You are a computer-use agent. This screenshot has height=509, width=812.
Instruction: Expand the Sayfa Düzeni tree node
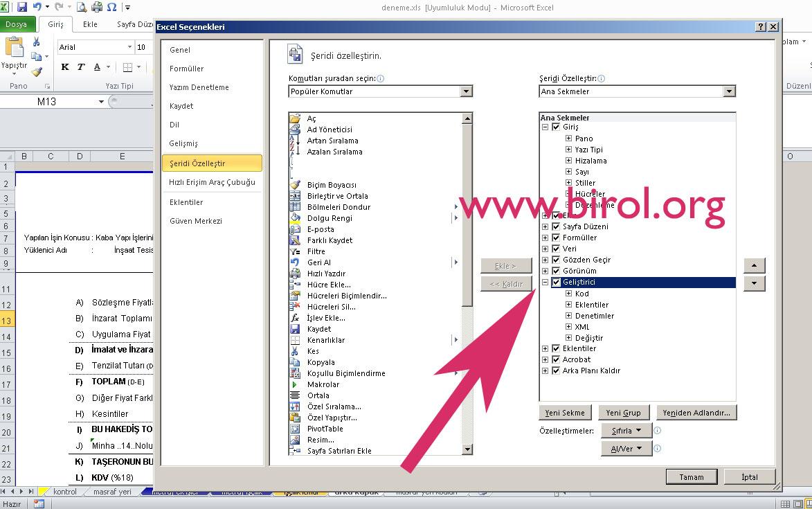tap(545, 226)
